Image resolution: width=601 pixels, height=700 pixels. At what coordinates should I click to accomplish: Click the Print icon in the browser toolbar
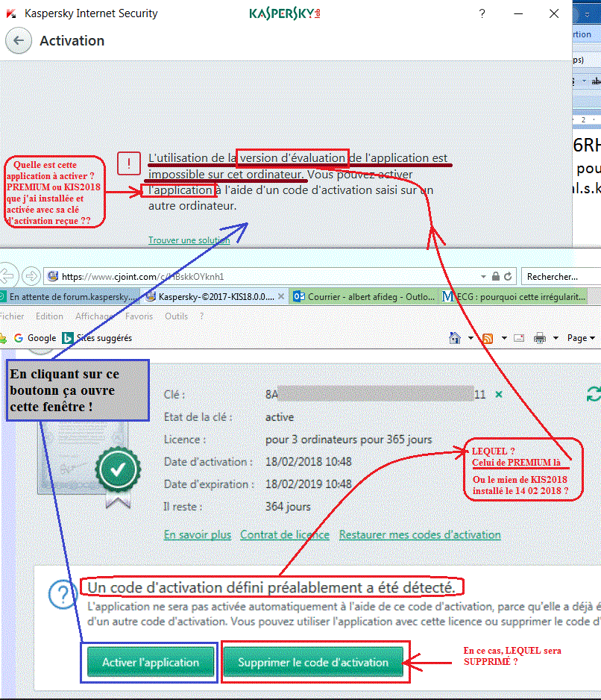tap(540, 338)
